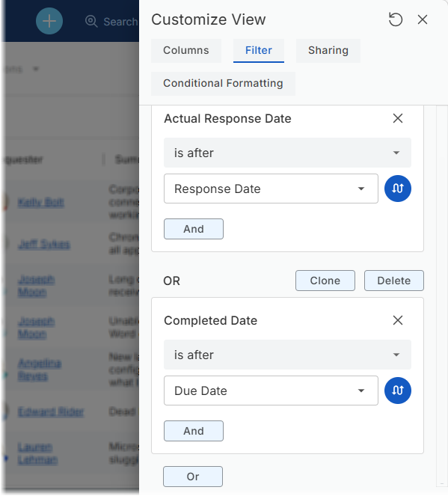Select the Filter tab
This screenshot has width=448, height=496.
coord(259,51)
